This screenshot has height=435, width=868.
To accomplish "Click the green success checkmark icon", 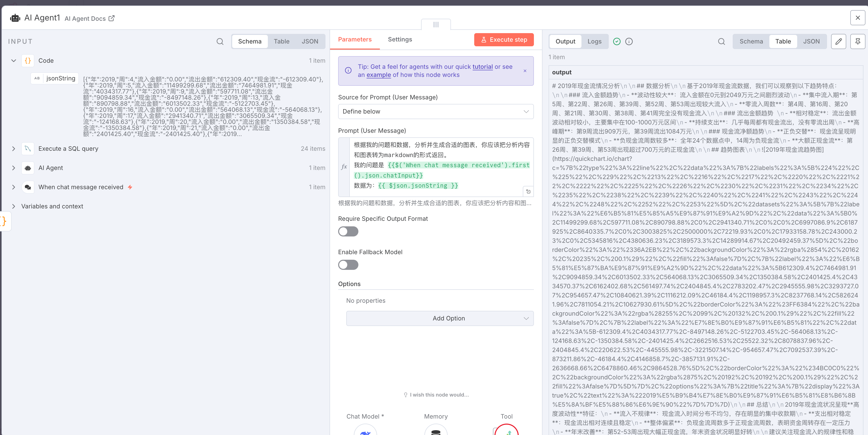I will click(617, 41).
